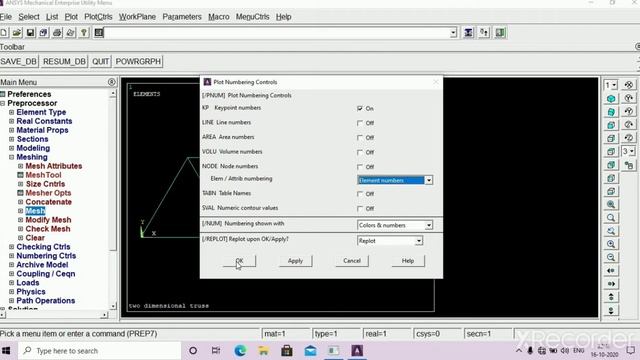Open the Select menu

tap(29, 17)
